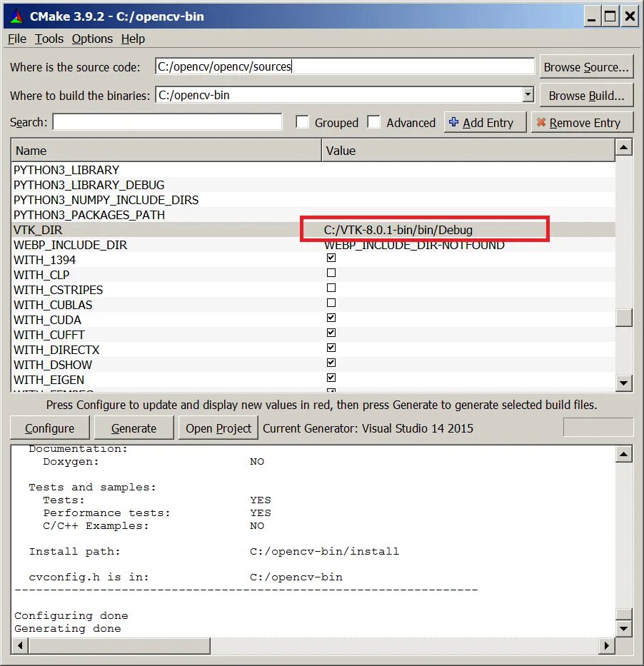644x666 pixels.
Task: Click the Add Entry button label
Action: pos(488,123)
